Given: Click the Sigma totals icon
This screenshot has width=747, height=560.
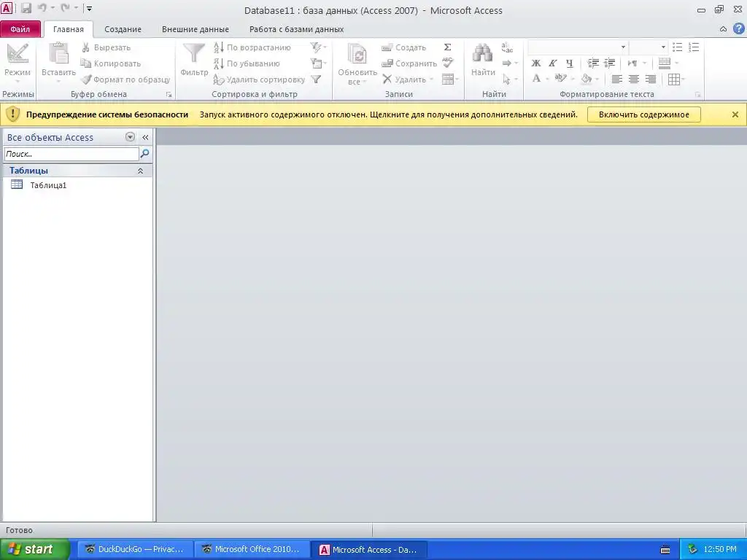Looking at the screenshot, I should (447, 47).
